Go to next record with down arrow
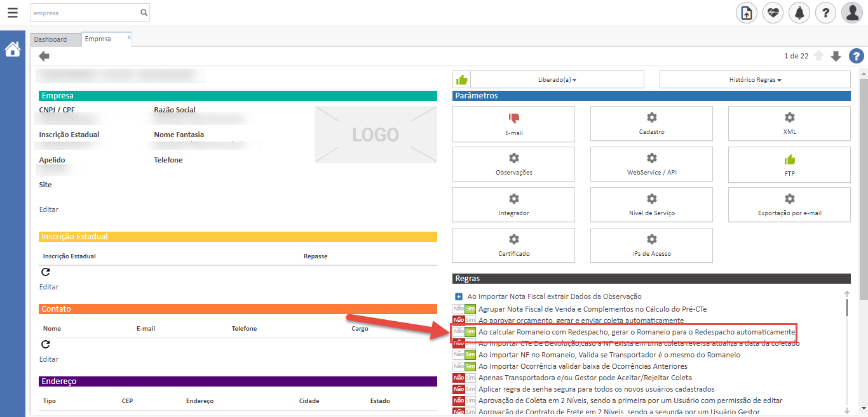Viewport: 868px width, 417px height. click(x=836, y=56)
